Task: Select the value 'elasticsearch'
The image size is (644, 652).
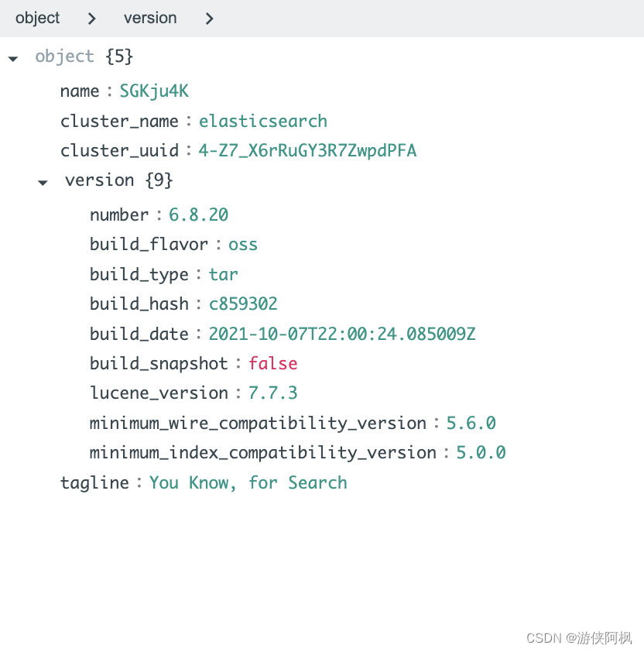Action: point(262,122)
